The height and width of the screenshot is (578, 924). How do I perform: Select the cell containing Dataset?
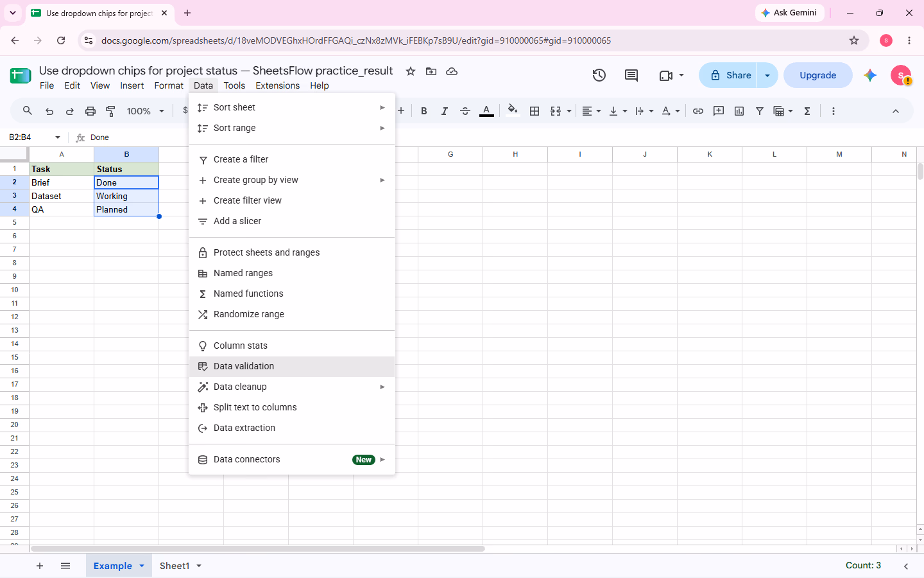[x=62, y=196]
